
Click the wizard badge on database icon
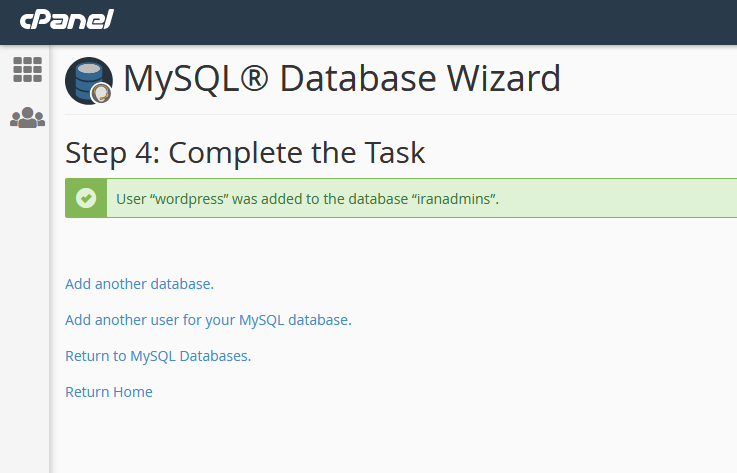click(x=101, y=93)
